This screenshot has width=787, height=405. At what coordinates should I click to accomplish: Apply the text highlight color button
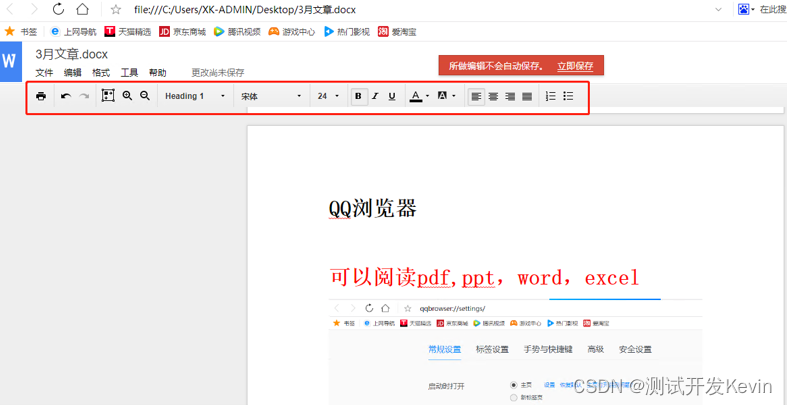click(443, 96)
